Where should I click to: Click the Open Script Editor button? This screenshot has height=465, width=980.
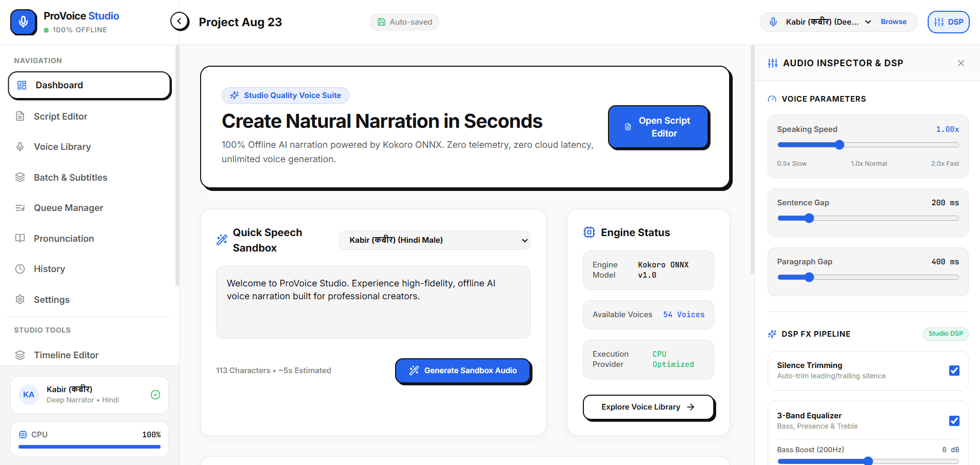(659, 127)
